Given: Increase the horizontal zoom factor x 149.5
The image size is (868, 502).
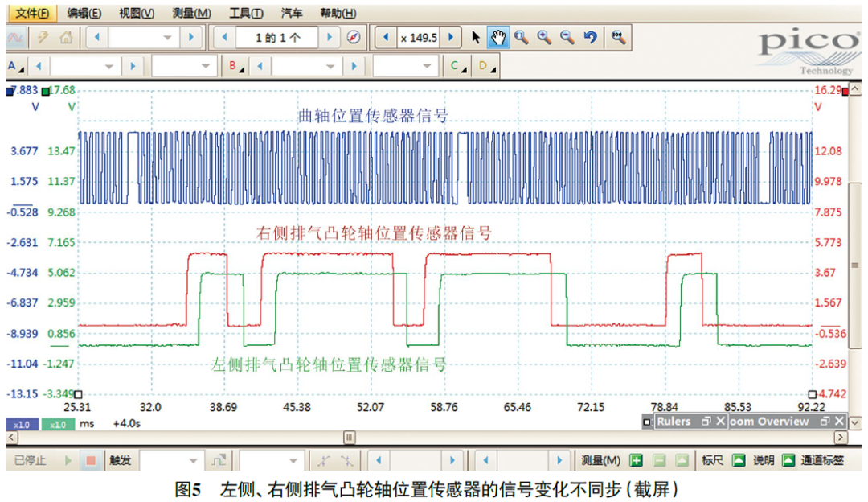Looking at the screenshot, I should 451,38.
